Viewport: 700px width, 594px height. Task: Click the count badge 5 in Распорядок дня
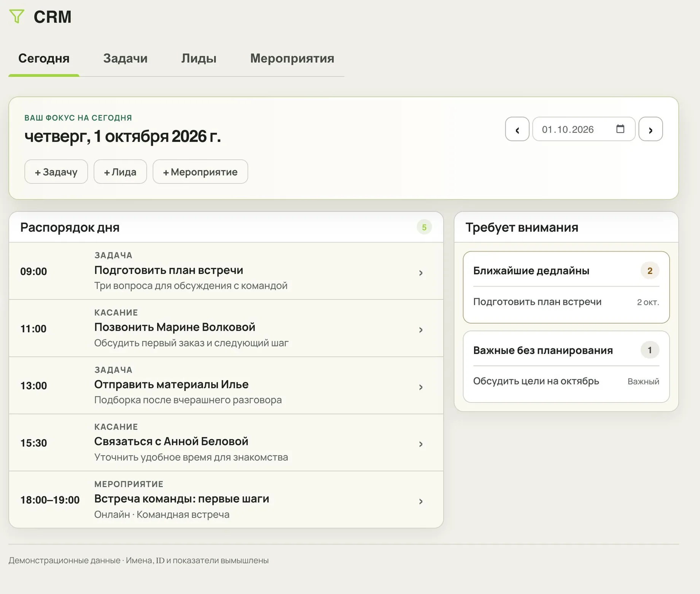pyautogui.click(x=424, y=227)
